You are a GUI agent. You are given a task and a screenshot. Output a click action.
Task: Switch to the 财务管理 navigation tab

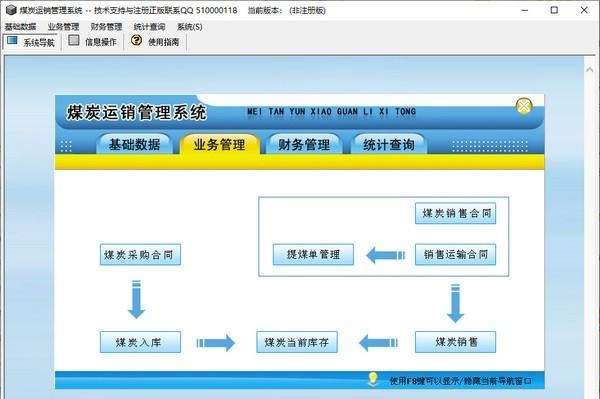tap(304, 144)
